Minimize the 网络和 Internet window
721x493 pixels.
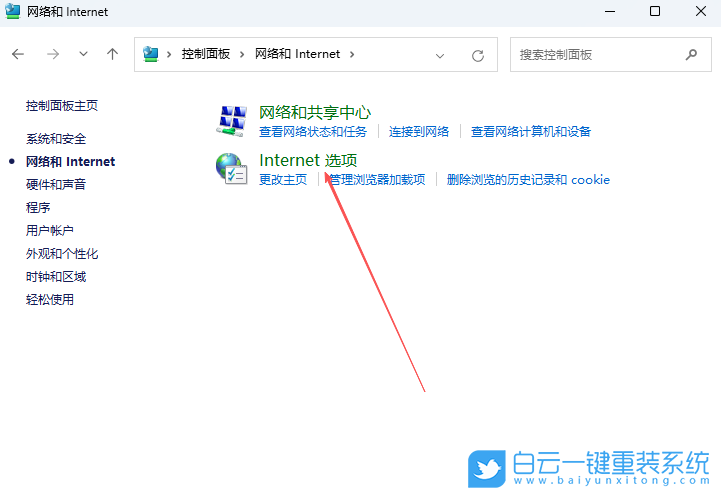click(x=610, y=11)
